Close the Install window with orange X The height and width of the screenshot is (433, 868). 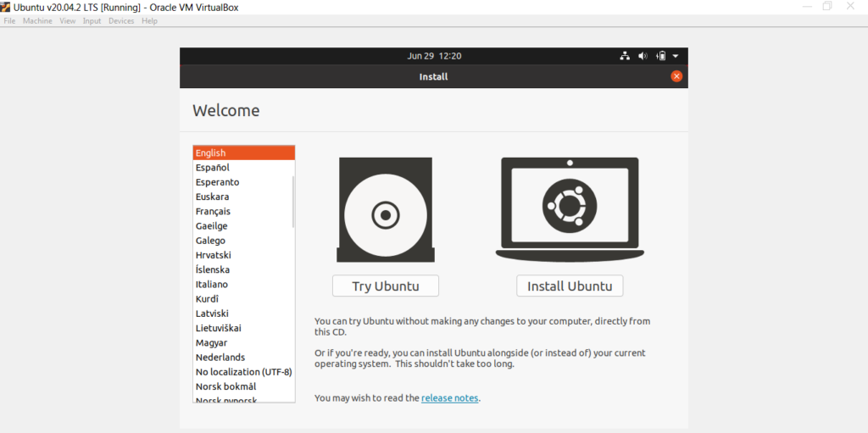click(x=676, y=76)
